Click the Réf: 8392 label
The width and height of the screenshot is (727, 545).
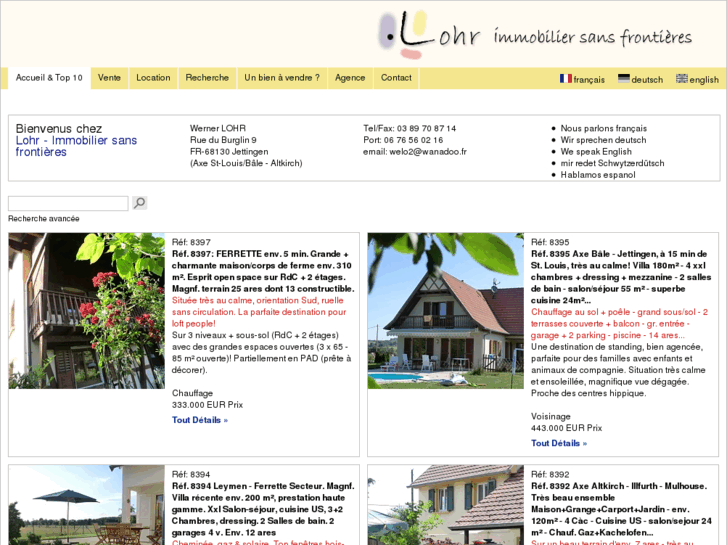(550, 474)
